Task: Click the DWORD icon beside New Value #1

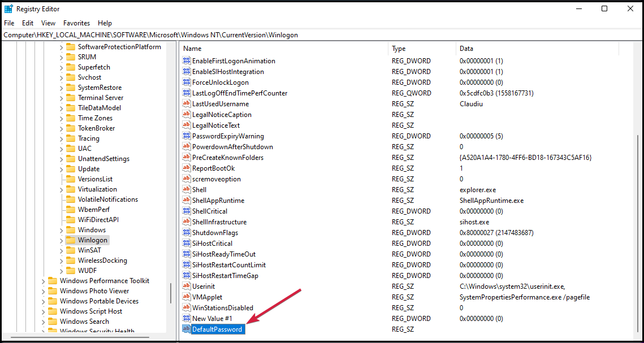Action: pyautogui.click(x=187, y=318)
